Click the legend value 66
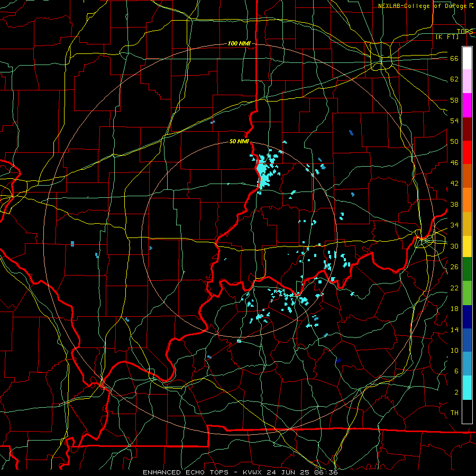 coord(454,58)
